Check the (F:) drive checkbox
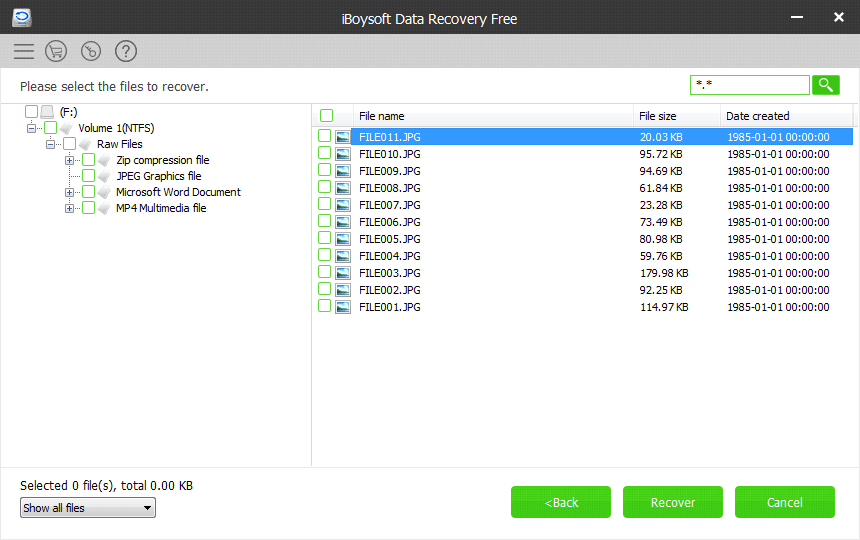860x540 pixels. point(31,112)
